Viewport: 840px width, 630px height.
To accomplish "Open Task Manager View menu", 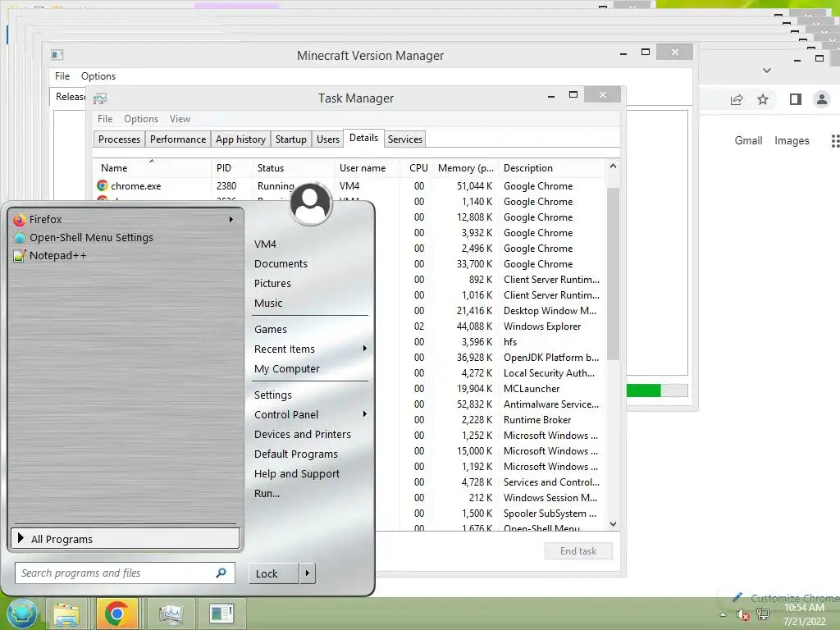I will click(x=180, y=119).
